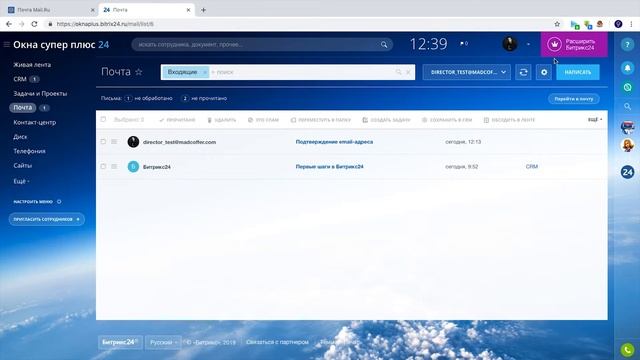640x360 pixels.
Task: Open Контакт-центр in left menu
Action: 35,122
